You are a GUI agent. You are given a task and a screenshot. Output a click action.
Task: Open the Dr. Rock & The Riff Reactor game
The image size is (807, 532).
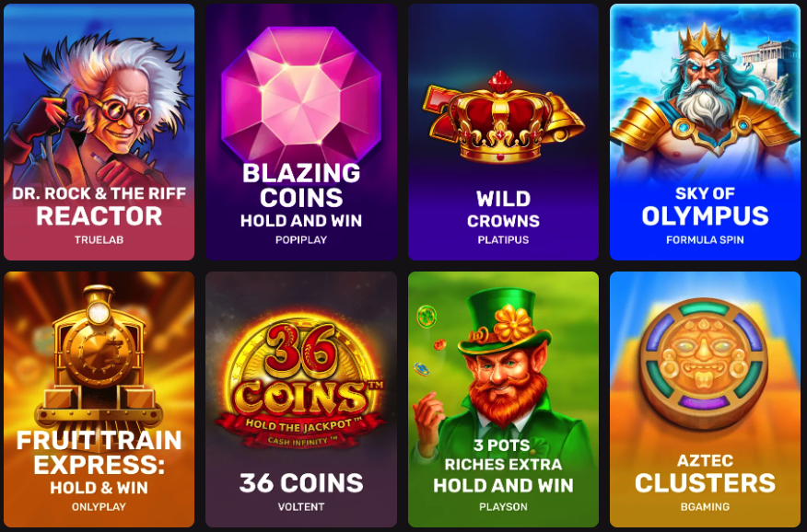point(99,132)
